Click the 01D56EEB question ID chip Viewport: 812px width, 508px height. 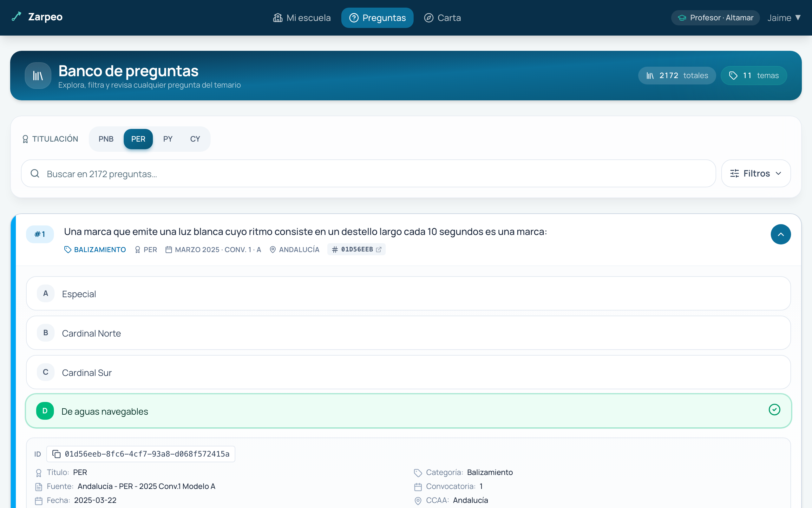pyautogui.click(x=356, y=249)
